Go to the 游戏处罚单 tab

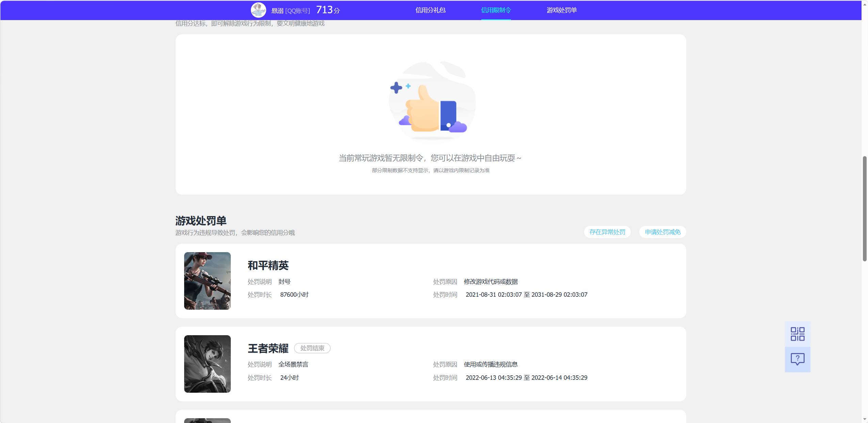tap(562, 10)
